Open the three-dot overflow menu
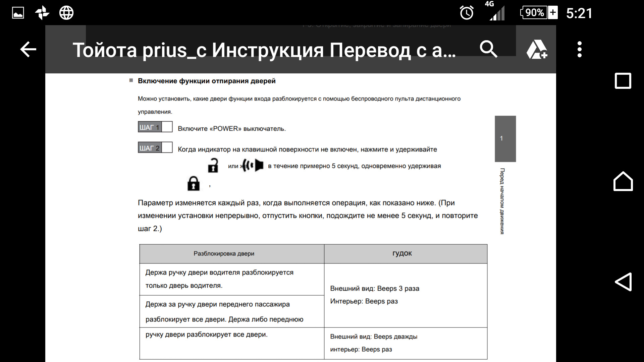Viewport: 644px width, 362px height. [x=579, y=50]
